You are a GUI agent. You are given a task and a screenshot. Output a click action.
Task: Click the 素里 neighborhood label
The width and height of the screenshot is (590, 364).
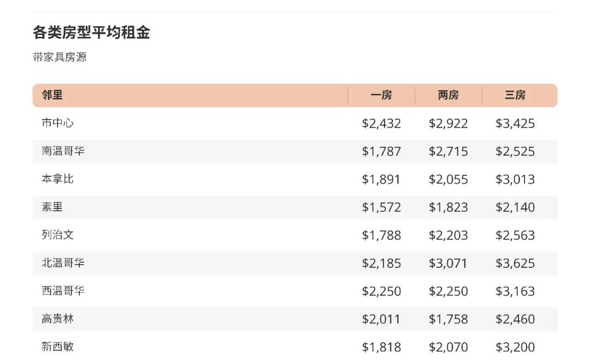(52, 207)
